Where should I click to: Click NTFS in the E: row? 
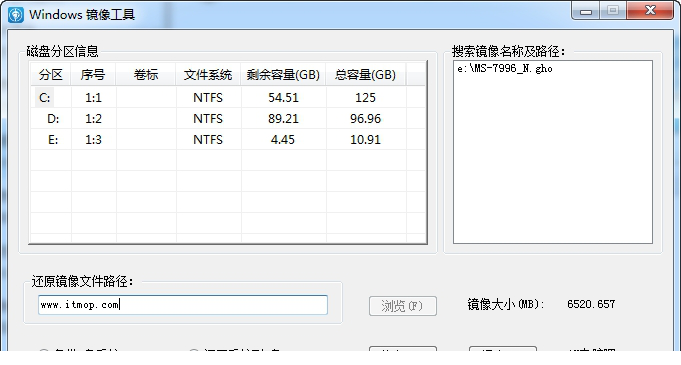(208, 139)
